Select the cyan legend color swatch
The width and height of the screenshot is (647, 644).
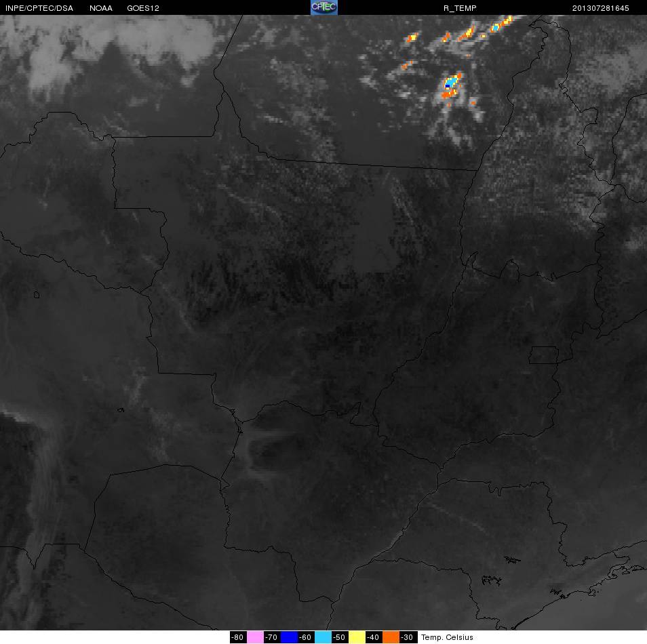(x=323, y=637)
